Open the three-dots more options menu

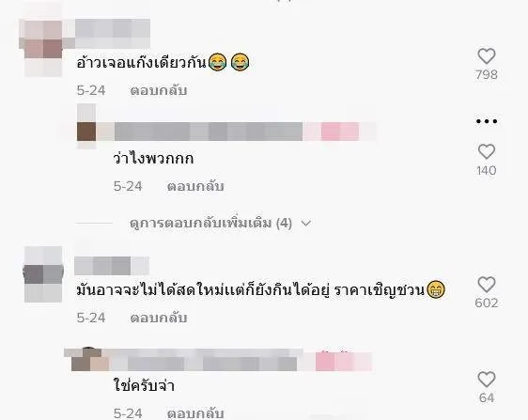pyautogui.click(x=487, y=121)
